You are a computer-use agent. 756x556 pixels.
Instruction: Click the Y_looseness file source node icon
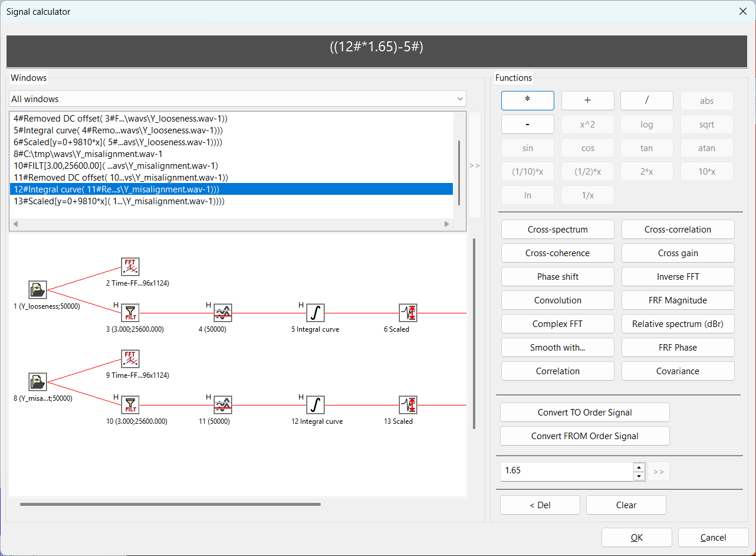click(38, 290)
